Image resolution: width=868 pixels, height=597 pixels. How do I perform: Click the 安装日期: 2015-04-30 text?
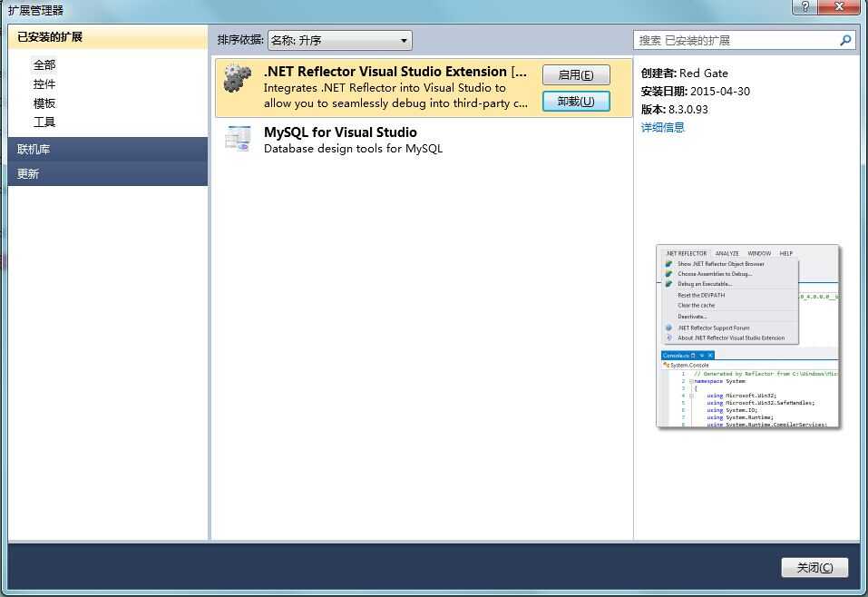(x=696, y=92)
